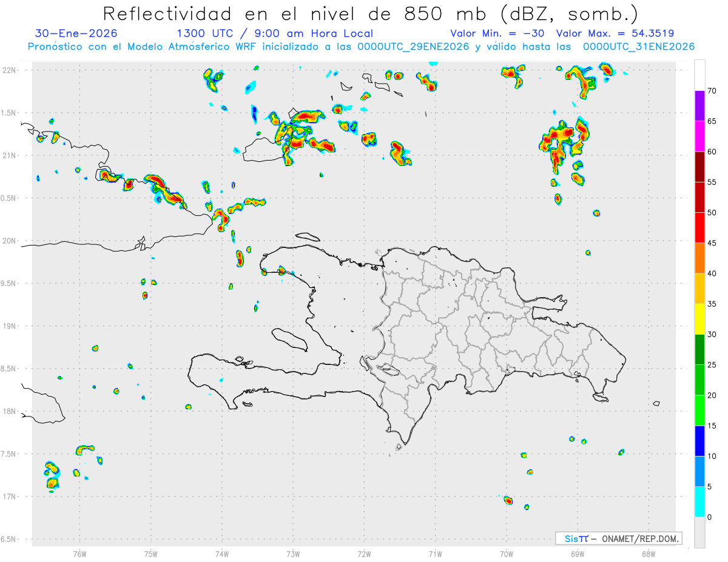Click the magenta 60–65 dBZ color bar segment
Screen dimensions: 728x562
point(699,136)
